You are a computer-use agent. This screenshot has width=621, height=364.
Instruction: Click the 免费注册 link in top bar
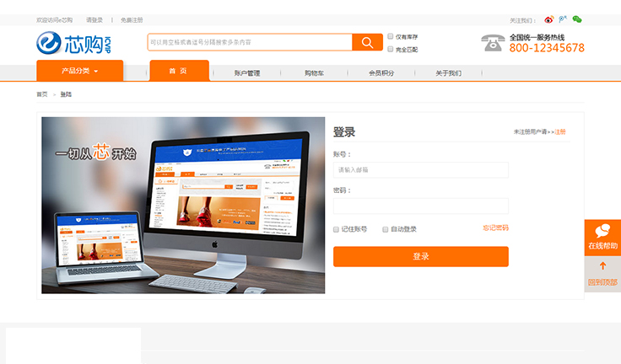pyautogui.click(x=132, y=19)
